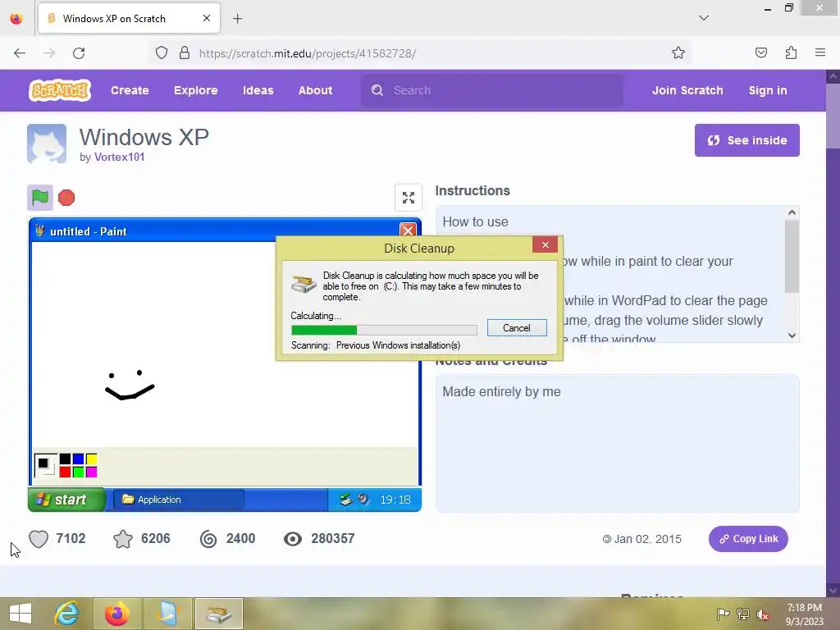Click the page vertical scrollbar thumb

pyautogui.click(x=833, y=116)
